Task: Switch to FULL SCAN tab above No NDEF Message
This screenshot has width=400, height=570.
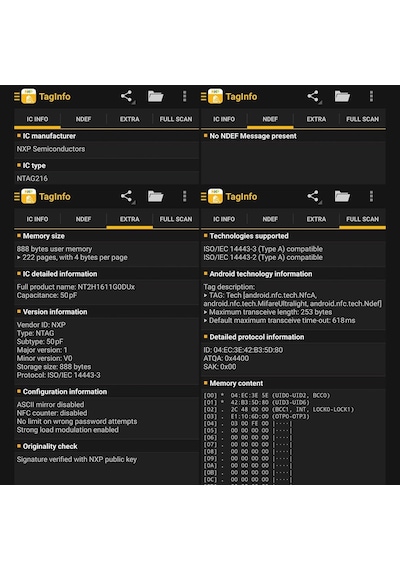Action: (x=363, y=119)
